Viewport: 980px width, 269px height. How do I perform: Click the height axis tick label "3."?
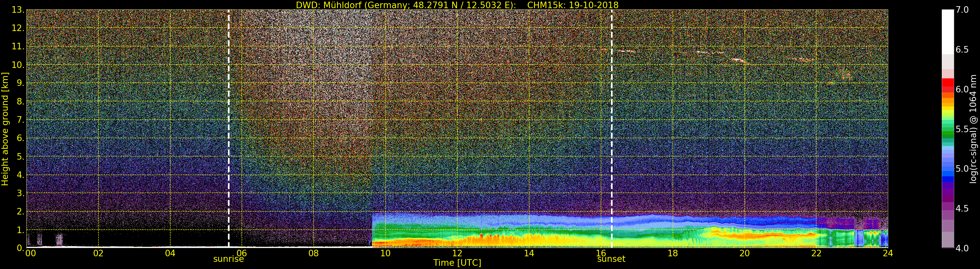[x=20, y=193]
